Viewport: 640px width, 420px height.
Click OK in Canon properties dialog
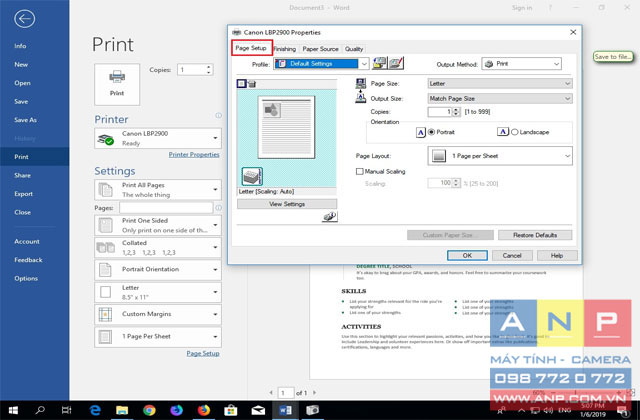click(x=467, y=256)
